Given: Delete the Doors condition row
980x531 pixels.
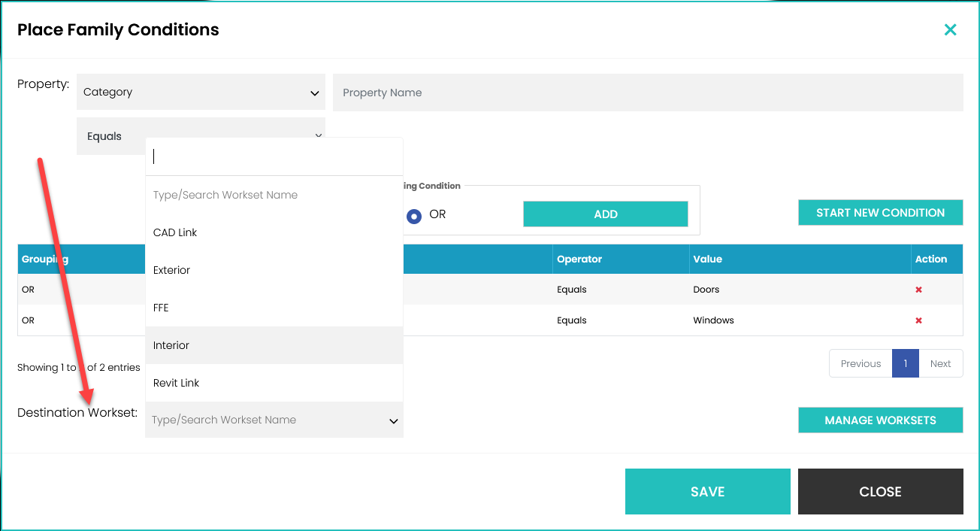Looking at the screenshot, I should (918, 290).
